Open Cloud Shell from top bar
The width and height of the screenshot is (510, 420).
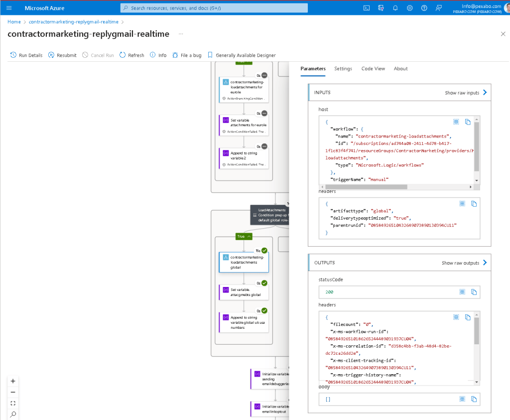pos(367,8)
